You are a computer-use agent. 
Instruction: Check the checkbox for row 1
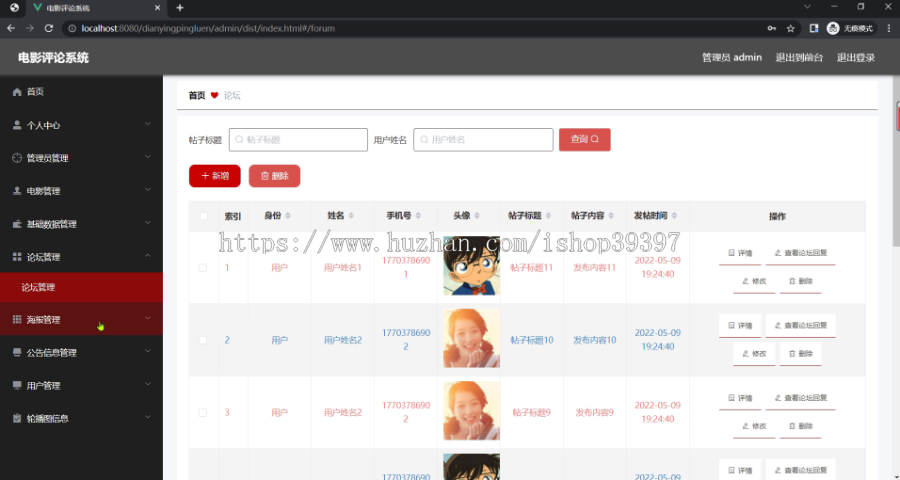pos(203,268)
